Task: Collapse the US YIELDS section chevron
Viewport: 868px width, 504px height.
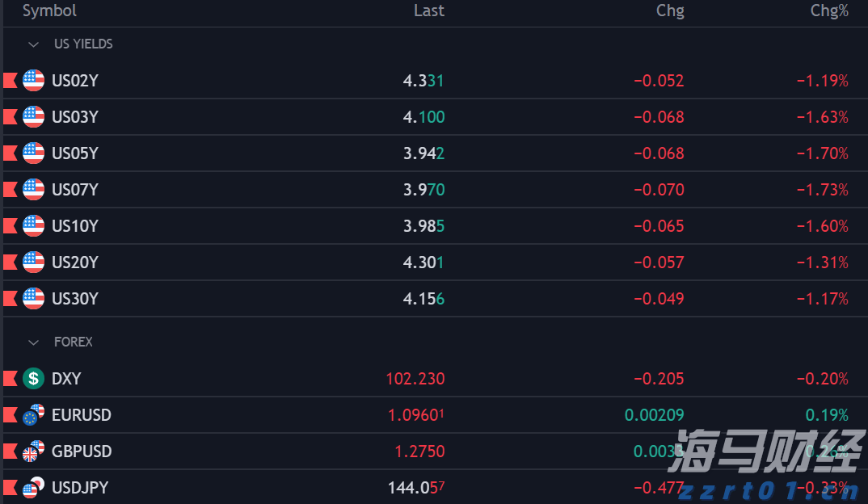Action: tap(34, 44)
